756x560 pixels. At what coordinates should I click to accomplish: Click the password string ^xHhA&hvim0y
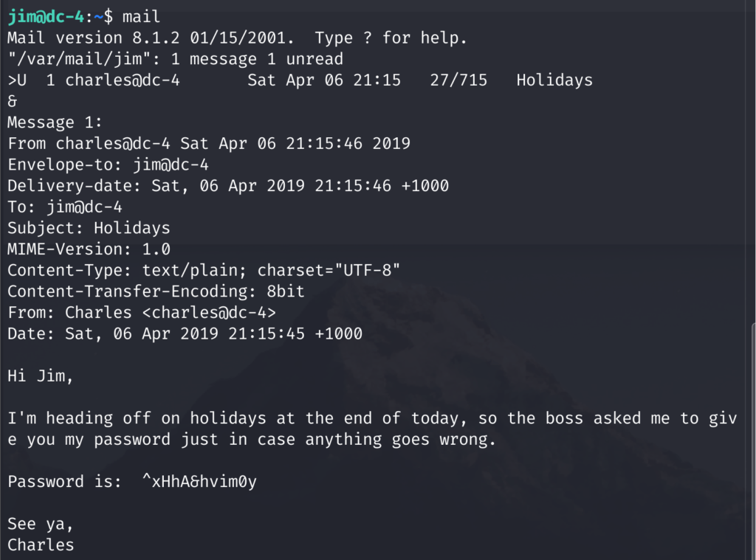coord(199,482)
